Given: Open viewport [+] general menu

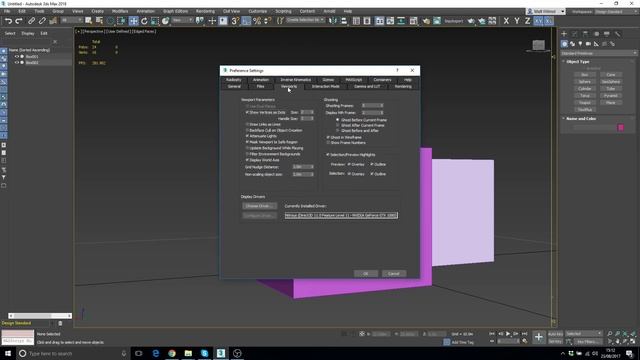Looking at the screenshot, I should click(x=77, y=31).
